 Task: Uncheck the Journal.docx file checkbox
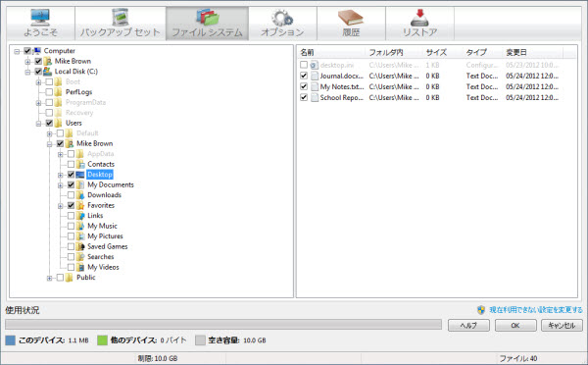coord(304,76)
